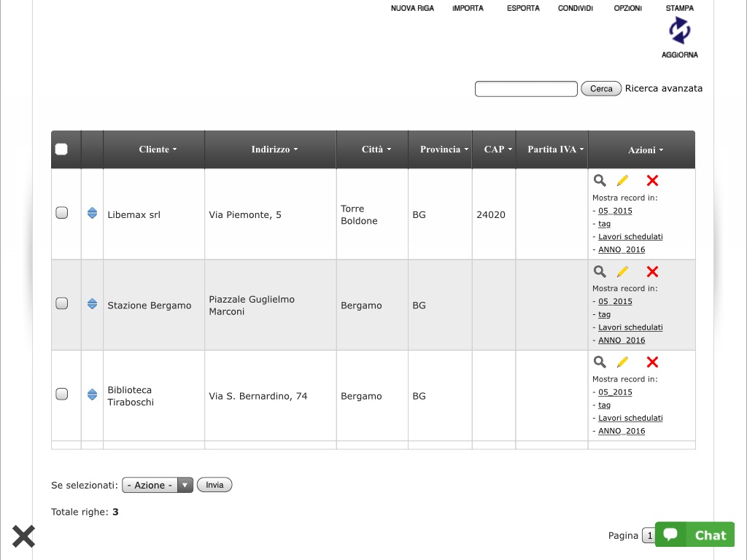Open the green Chat widget
The image size is (747, 560).
(694, 534)
